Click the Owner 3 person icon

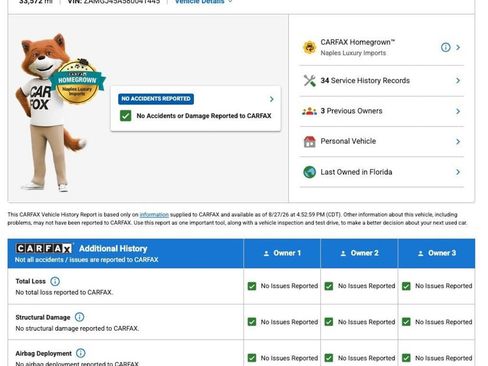(x=421, y=253)
